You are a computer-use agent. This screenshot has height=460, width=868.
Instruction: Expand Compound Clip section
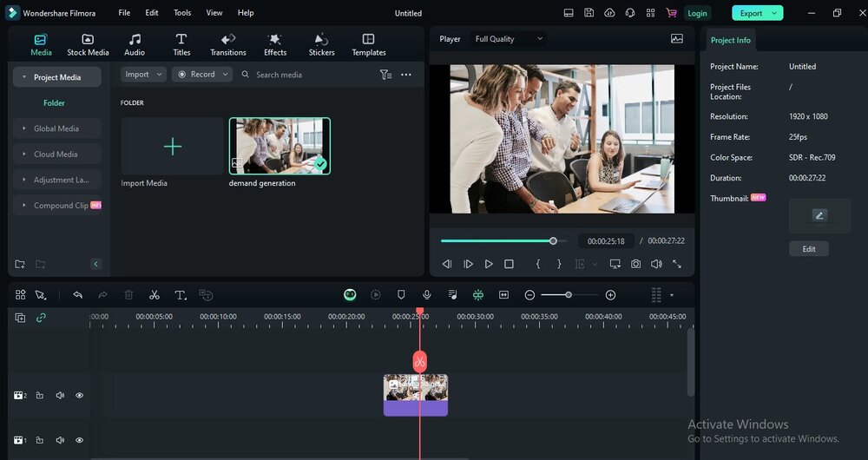pos(24,205)
